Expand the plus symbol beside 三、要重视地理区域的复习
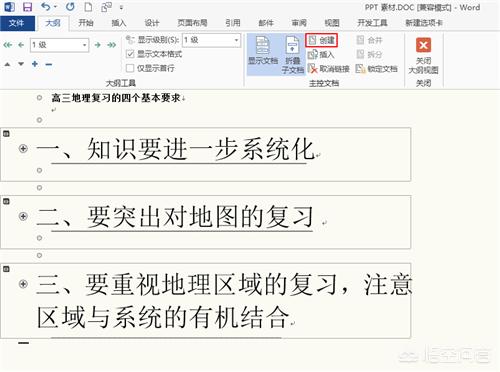 click(x=23, y=284)
